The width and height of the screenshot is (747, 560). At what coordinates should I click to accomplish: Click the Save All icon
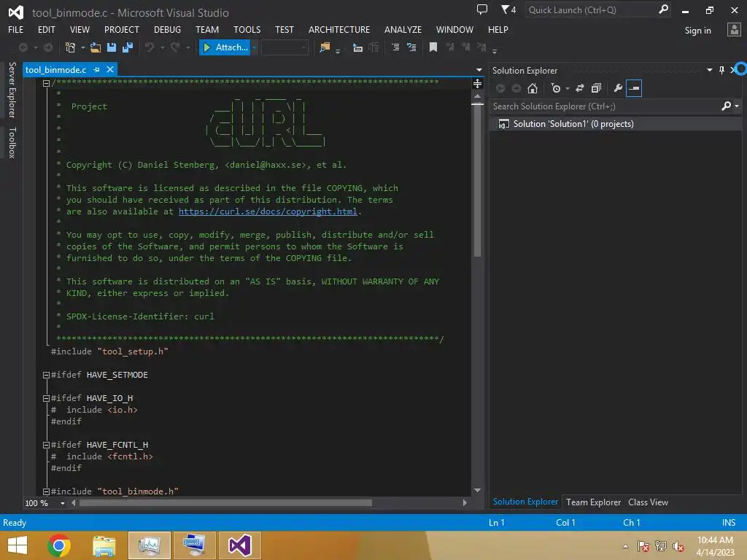pyautogui.click(x=128, y=47)
